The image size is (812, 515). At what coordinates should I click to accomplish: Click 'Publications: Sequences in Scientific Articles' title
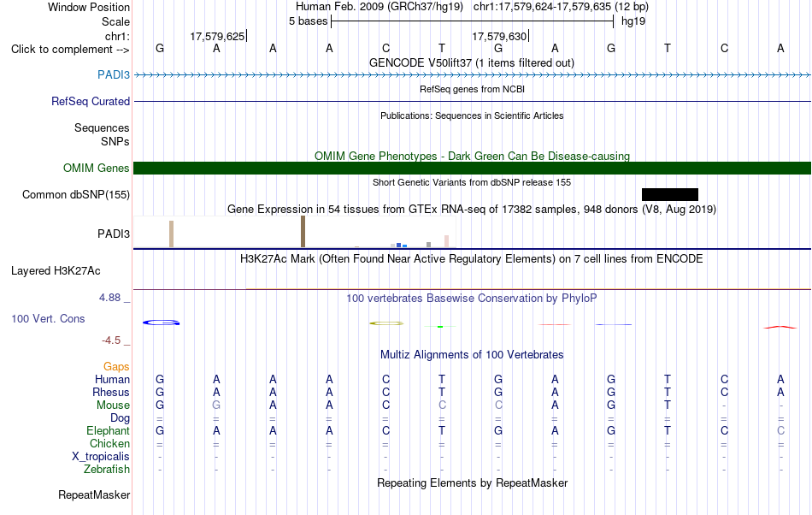(472, 115)
